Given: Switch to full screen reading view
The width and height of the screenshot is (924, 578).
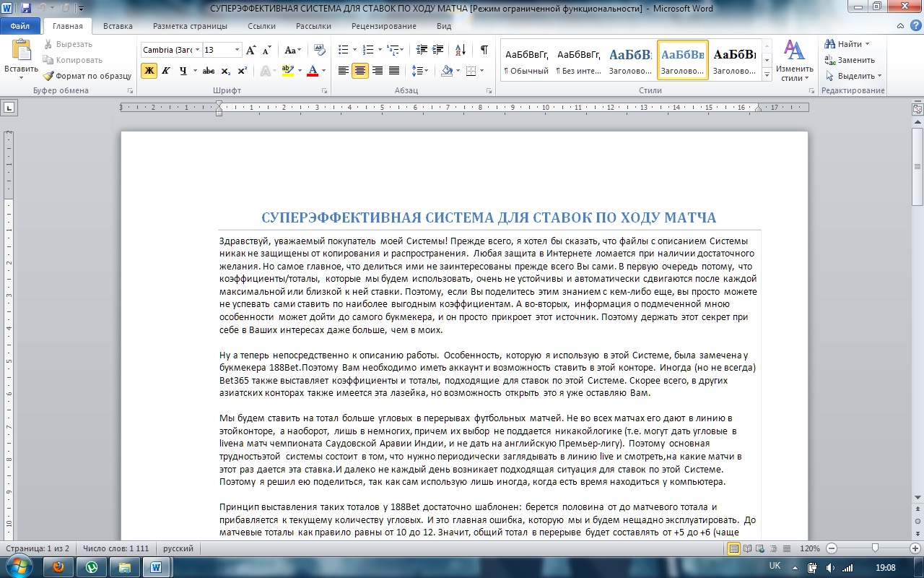Looking at the screenshot, I should tap(746, 548).
